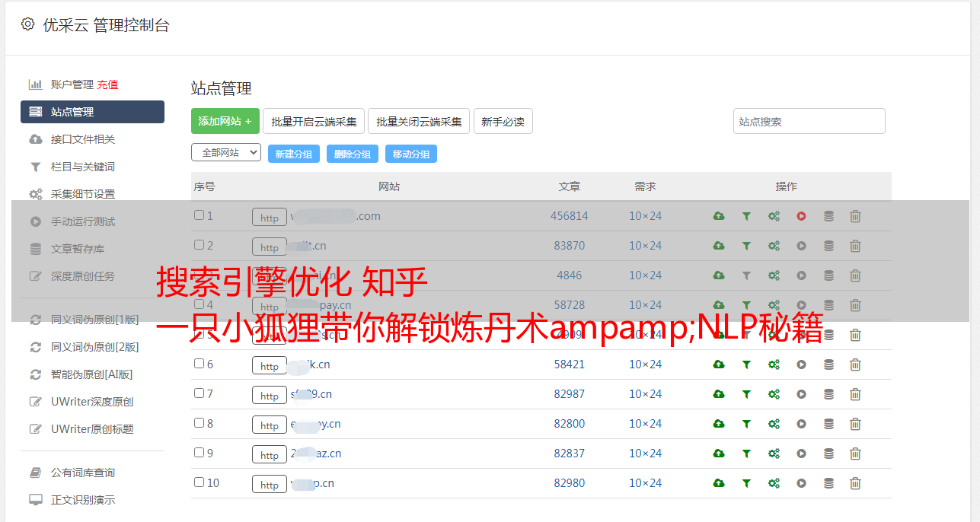Open 文章暂存库 sidebar item
The height and width of the screenshot is (522, 980).
point(78,249)
